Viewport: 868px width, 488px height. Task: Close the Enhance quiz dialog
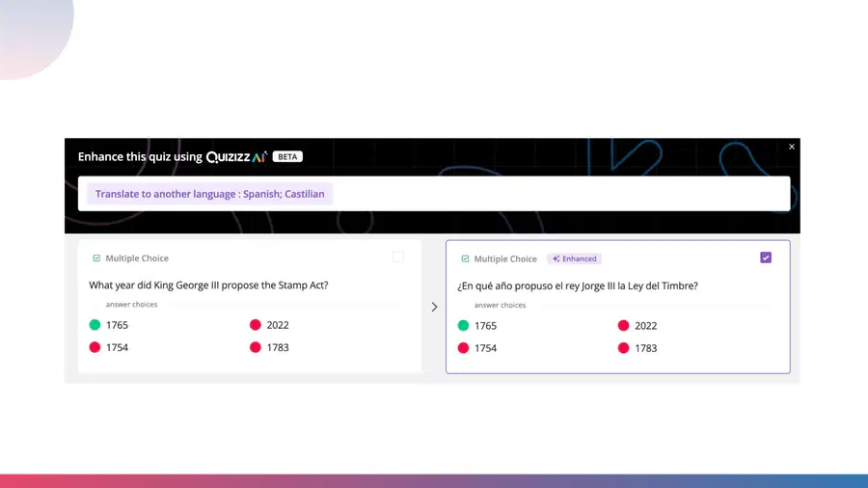pyautogui.click(x=792, y=147)
